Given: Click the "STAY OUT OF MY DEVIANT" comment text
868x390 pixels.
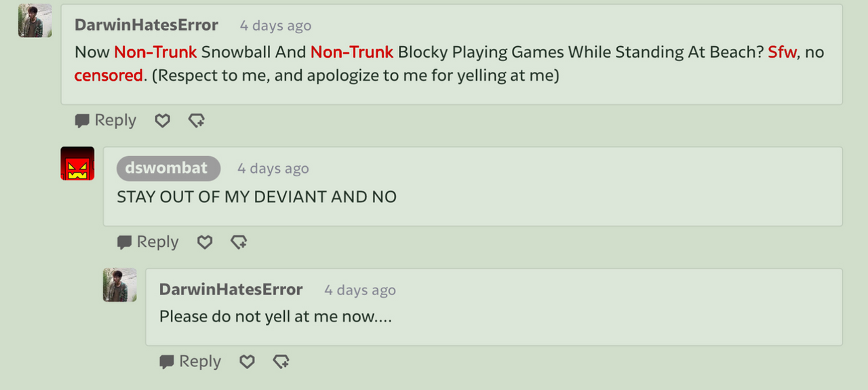Looking at the screenshot, I should tap(256, 197).
